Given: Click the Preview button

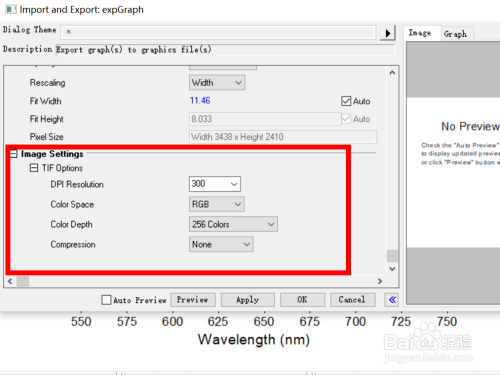Looking at the screenshot, I should [193, 300].
